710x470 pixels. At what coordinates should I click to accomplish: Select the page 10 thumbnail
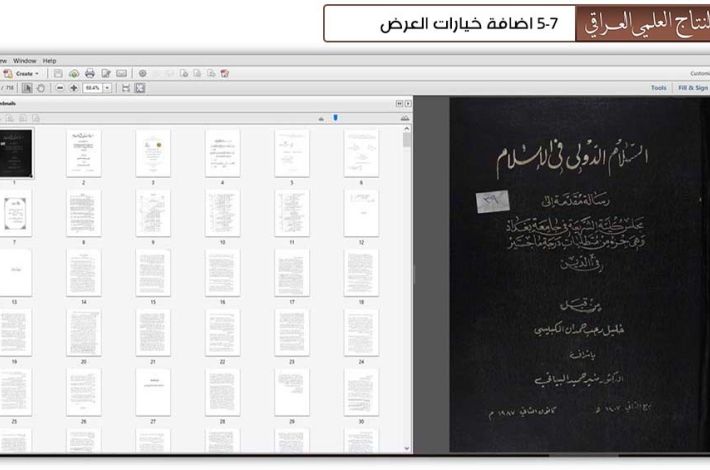tap(222, 213)
